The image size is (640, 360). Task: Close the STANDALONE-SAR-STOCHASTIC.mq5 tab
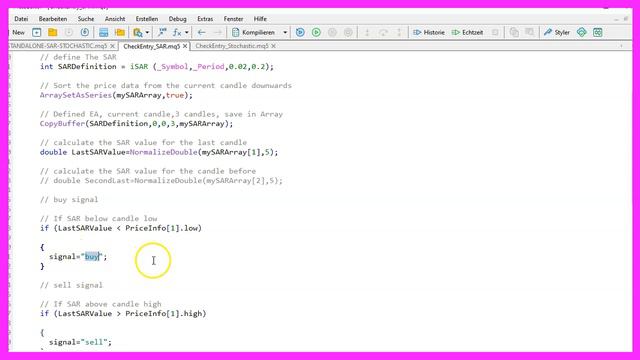(112, 46)
